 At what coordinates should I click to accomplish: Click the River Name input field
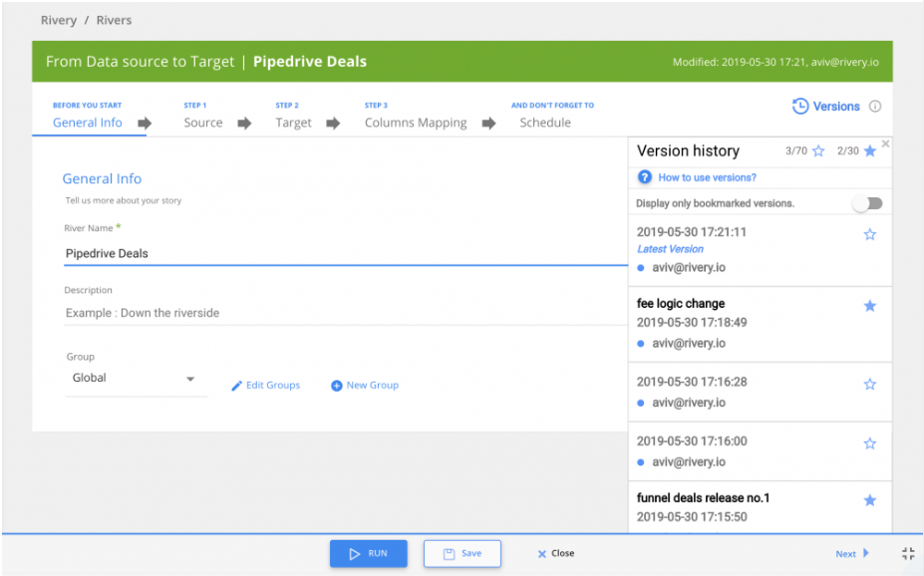point(345,254)
